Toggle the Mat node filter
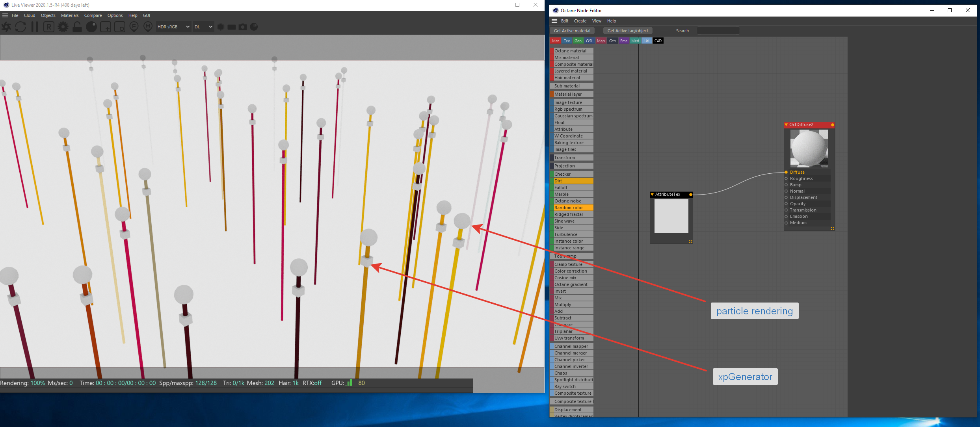 coord(555,41)
